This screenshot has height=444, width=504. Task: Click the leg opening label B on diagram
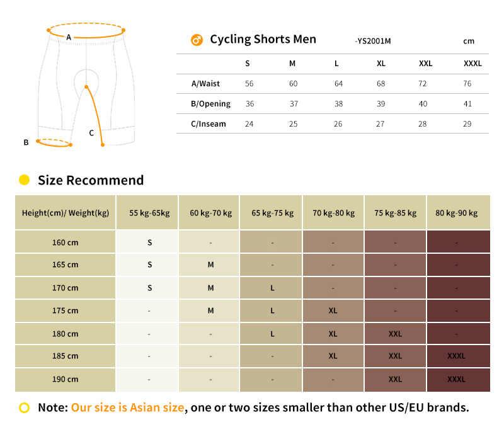(x=26, y=142)
